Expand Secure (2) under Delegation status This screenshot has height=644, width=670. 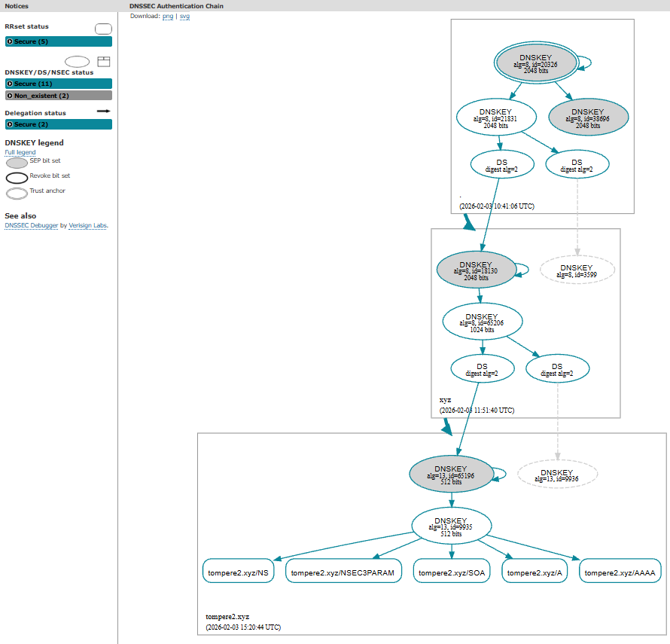(x=58, y=124)
